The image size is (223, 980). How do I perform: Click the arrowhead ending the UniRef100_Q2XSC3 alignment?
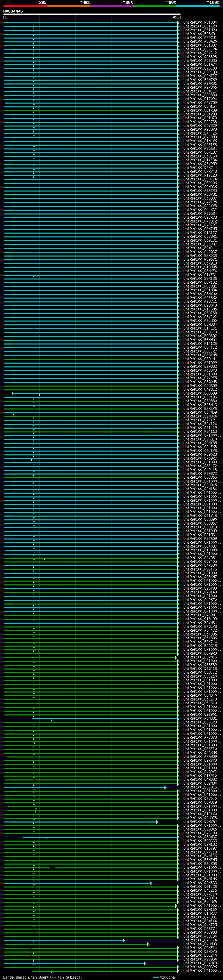coord(151,883)
